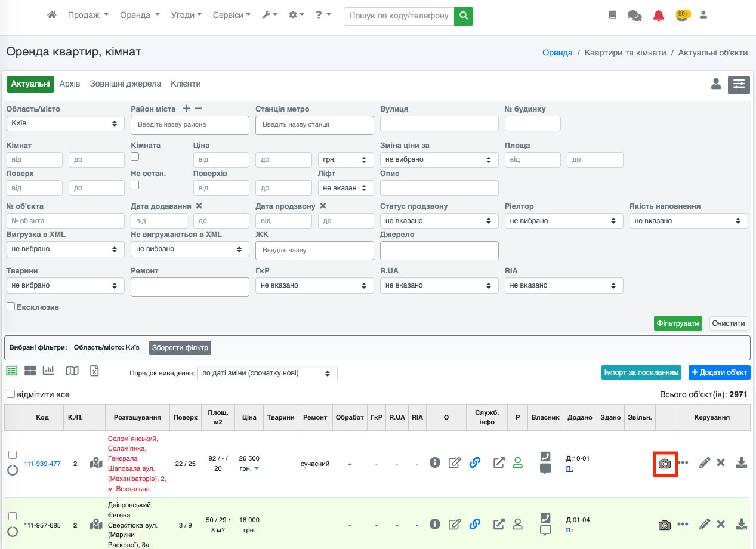Open the 'Продаж' navigation menu
Image resolution: width=756 pixels, height=549 pixels.
click(88, 15)
